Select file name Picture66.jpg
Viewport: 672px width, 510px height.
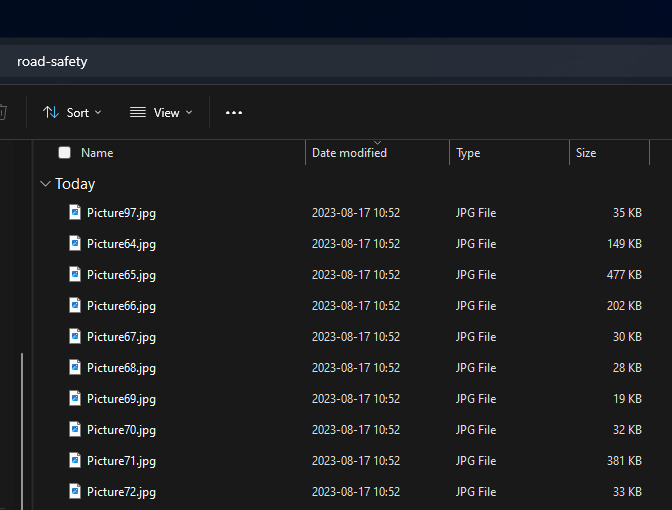pyautogui.click(x=121, y=306)
